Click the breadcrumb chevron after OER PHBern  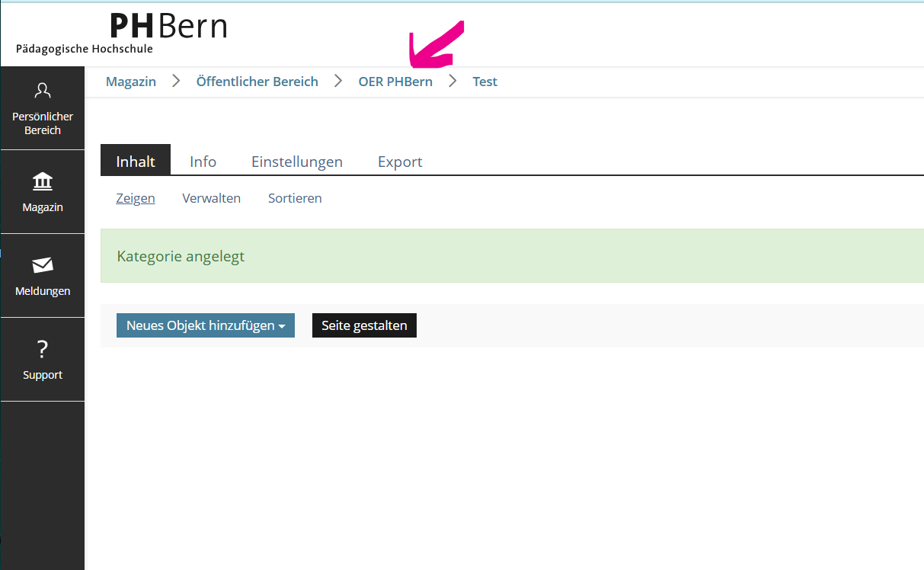451,81
